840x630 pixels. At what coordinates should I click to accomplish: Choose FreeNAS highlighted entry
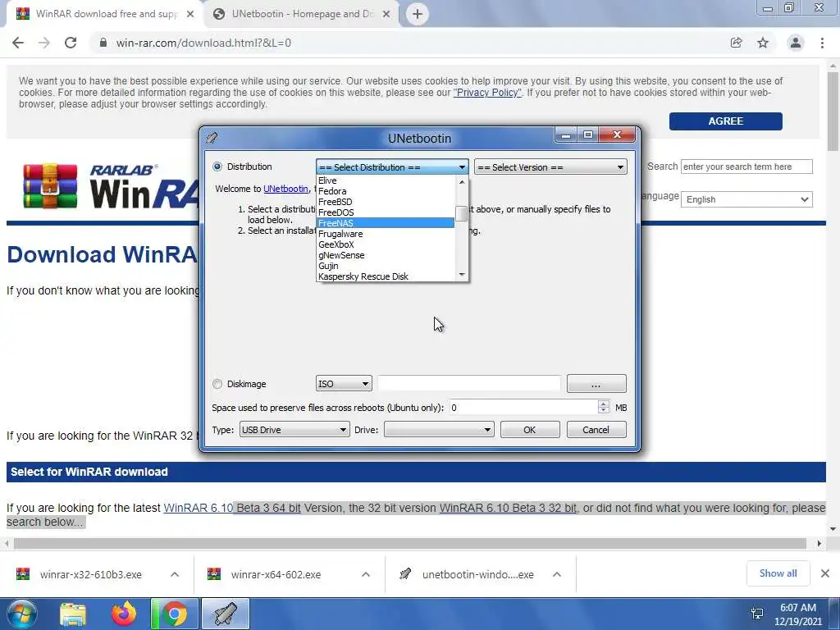point(386,223)
